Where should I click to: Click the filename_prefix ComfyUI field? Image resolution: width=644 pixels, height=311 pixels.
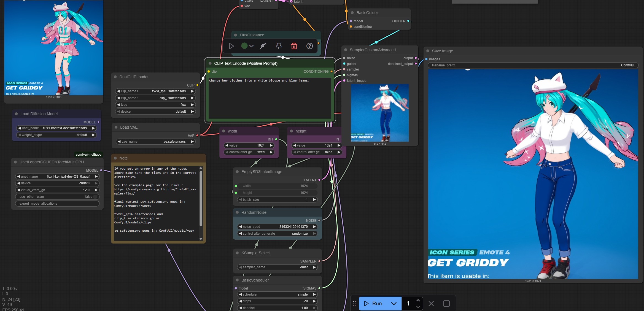pos(533,65)
